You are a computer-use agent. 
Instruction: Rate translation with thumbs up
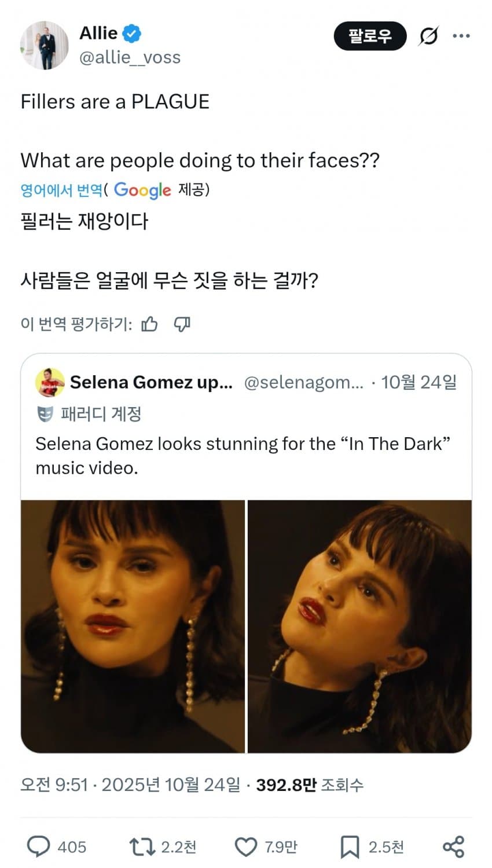pyautogui.click(x=150, y=324)
